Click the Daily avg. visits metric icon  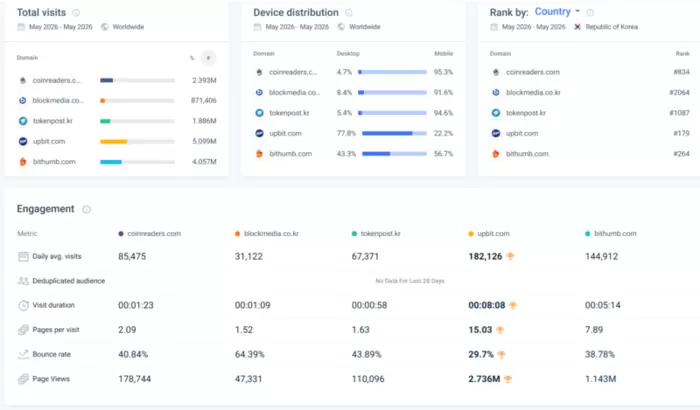click(x=23, y=256)
